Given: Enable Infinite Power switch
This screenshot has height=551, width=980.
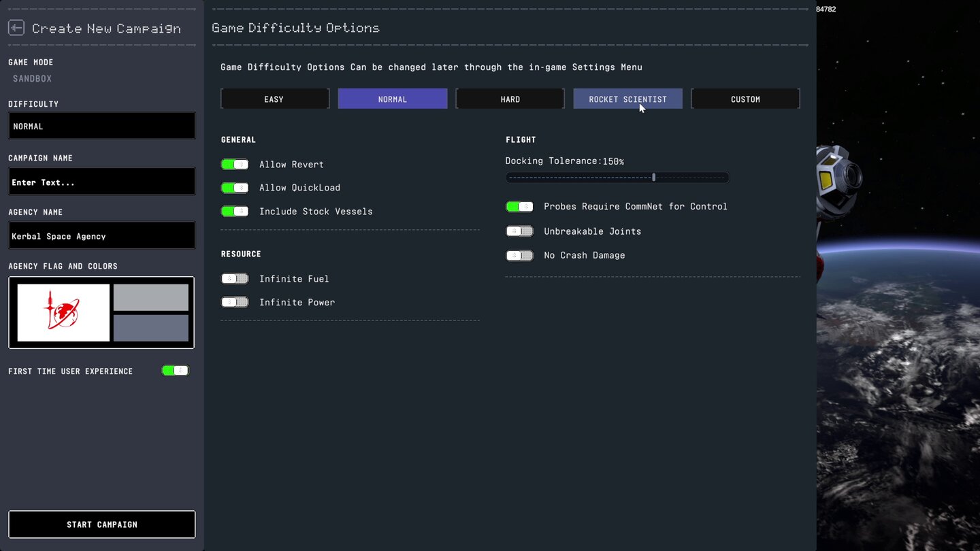Looking at the screenshot, I should point(235,302).
